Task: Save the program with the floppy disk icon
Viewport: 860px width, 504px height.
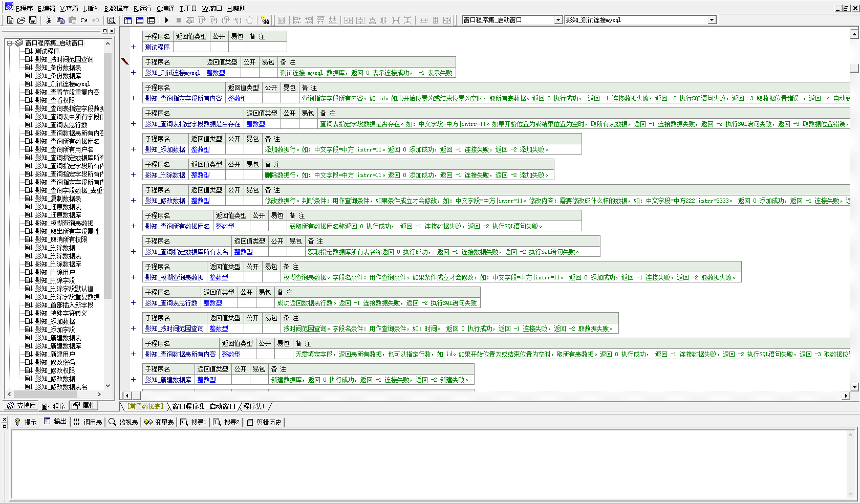Action: coord(33,20)
